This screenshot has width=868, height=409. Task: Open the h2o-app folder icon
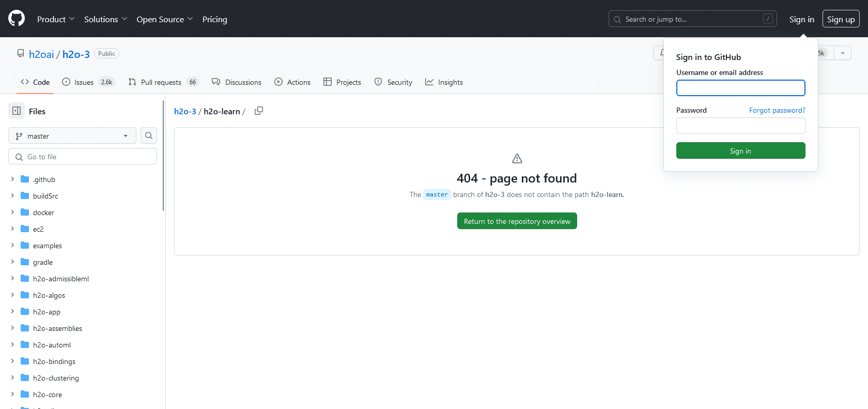click(25, 311)
